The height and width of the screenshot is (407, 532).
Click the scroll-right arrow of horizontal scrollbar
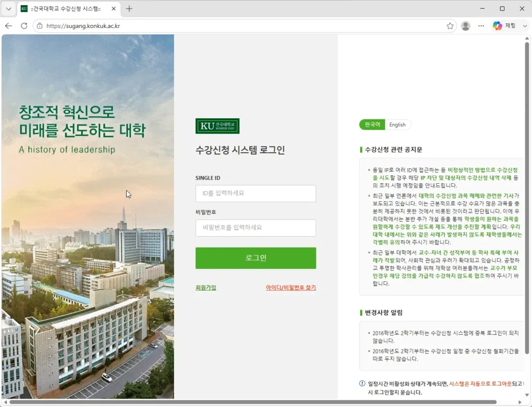[x=520, y=402]
